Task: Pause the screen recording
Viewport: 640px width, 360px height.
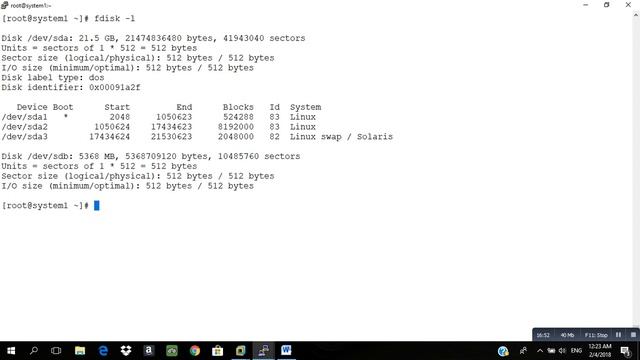Action: point(618,335)
